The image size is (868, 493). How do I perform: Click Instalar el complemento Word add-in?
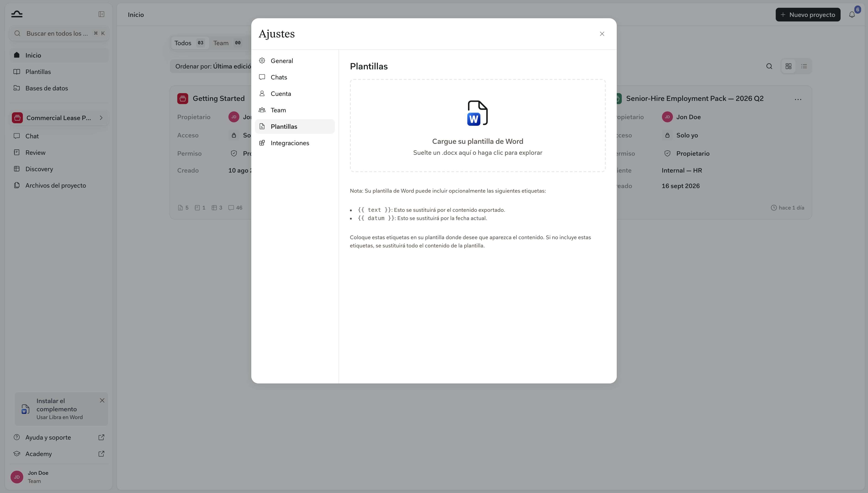(x=61, y=409)
